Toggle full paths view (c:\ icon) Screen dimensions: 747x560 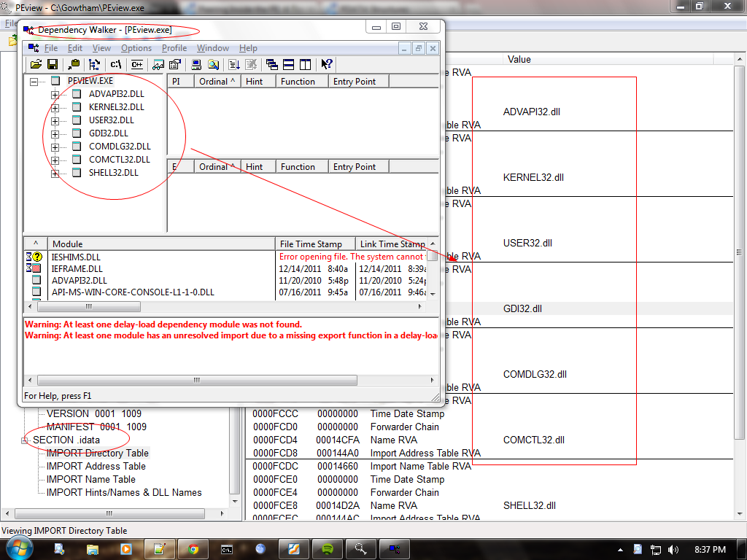point(115,64)
